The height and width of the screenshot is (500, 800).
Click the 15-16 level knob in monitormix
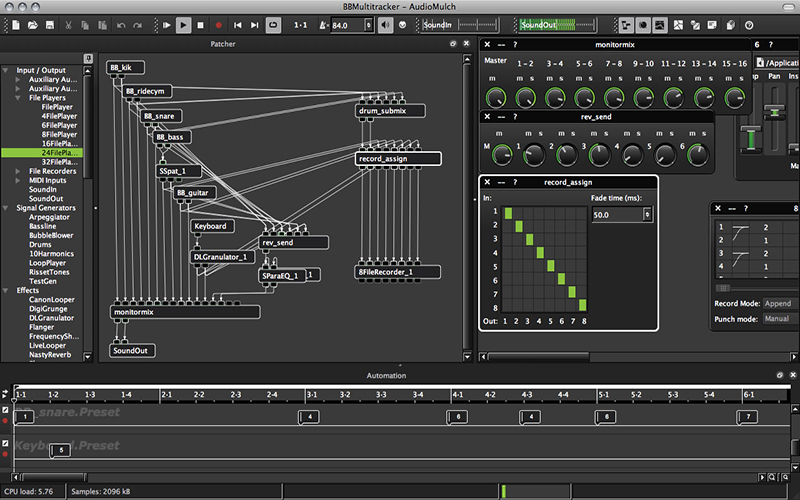tap(735, 98)
